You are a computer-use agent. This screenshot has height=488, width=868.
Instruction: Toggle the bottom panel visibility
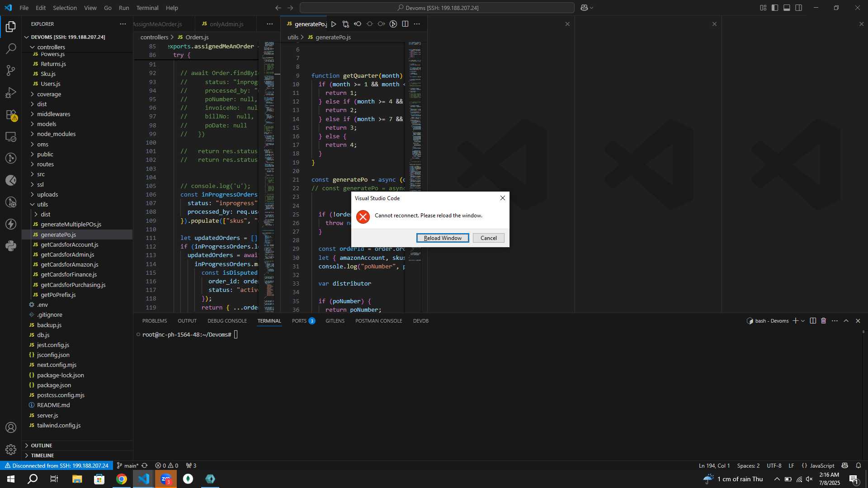pos(787,8)
